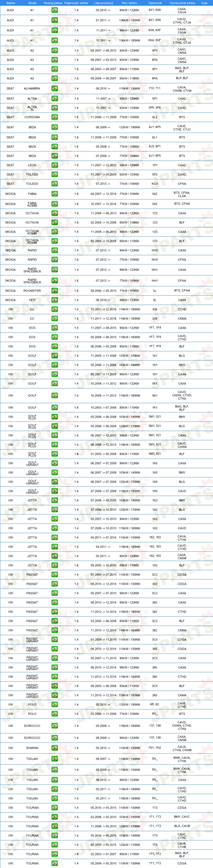Click the ROOMSTER model cell
The width and height of the screenshot is (213, 868).
pos(32,290)
